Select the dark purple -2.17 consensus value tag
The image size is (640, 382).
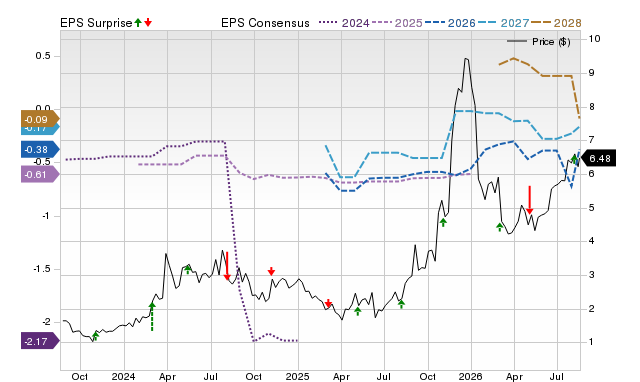point(40,341)
